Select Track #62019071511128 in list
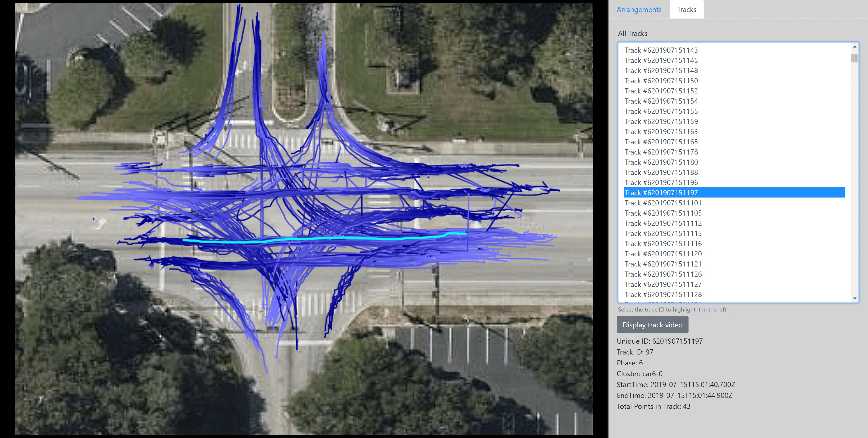868x438 pixels. [663, 295]
